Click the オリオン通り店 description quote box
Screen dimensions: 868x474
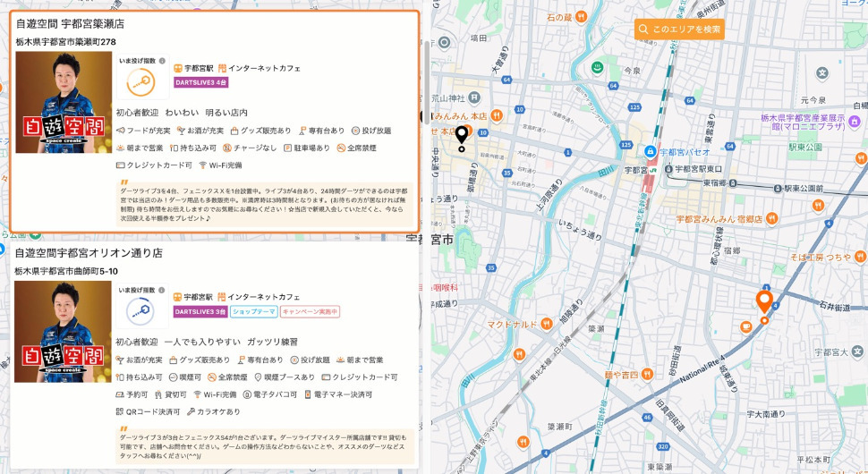pyautogui.click(x=265, y=445)
